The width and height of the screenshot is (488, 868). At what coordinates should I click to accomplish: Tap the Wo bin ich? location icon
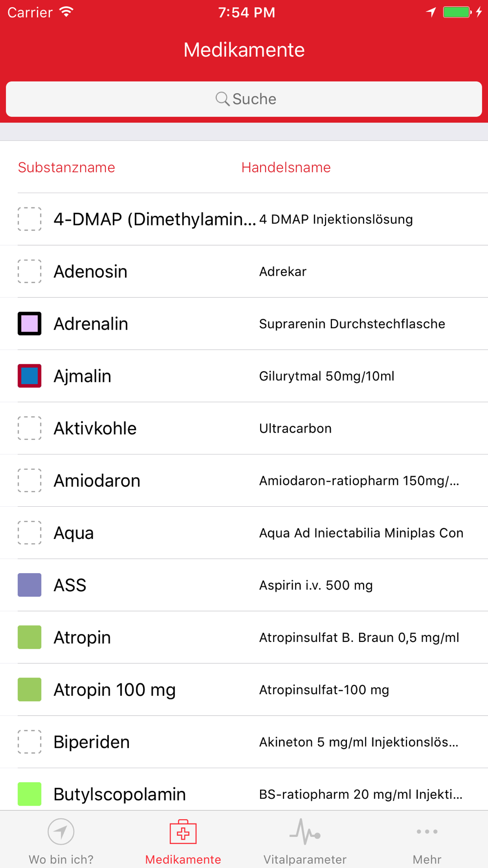pyautogui.click(x=61, y=831)
